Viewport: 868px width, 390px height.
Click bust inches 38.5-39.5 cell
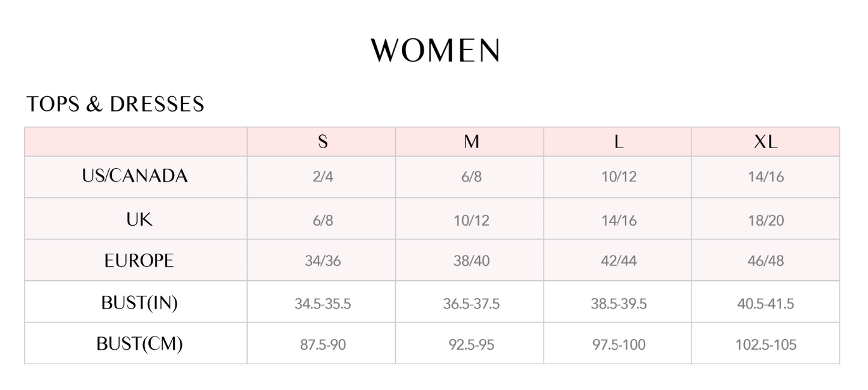619,304
